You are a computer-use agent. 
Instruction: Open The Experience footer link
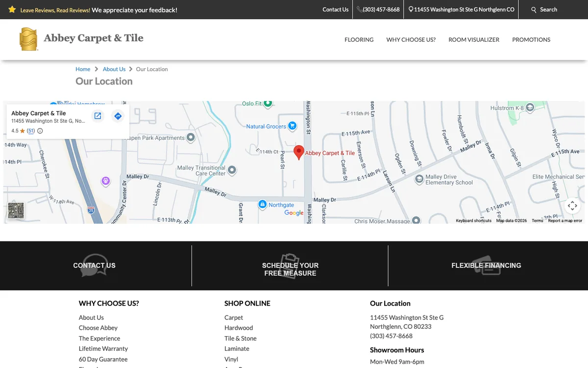[99, 339]
